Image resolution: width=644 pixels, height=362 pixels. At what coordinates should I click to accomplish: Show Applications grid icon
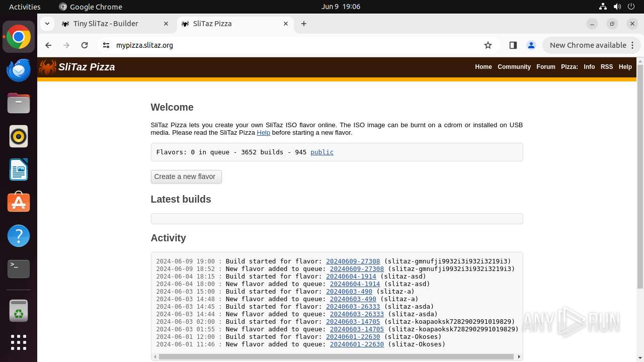coord(19,342)
